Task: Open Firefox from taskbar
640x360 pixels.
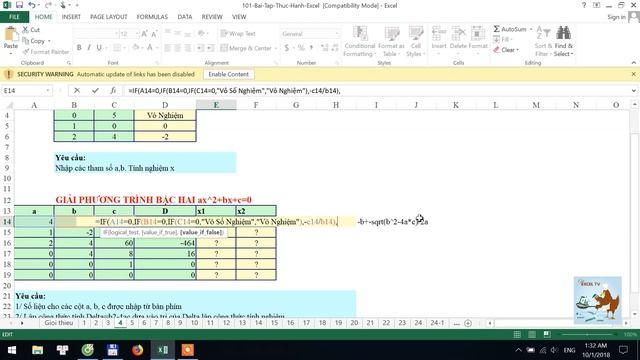Action: coord(138,350)
